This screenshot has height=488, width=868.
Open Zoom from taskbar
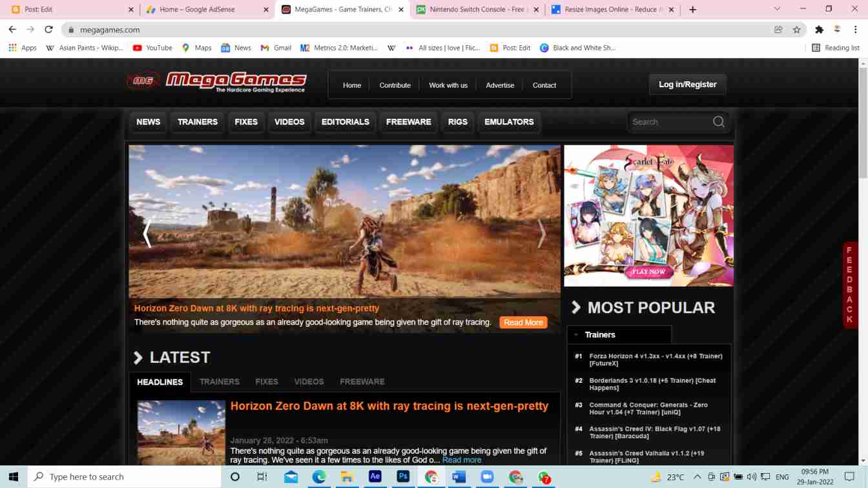tap(487, 476)
